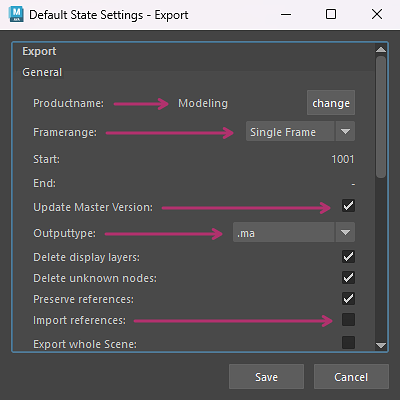Click the Productname: label
The height and width of the screenshot is (400, 400).
[68, 103]
